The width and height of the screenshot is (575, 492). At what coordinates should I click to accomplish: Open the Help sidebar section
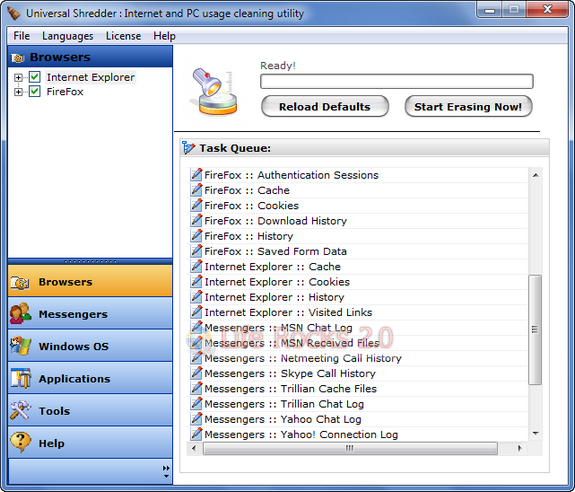[90, 442]
